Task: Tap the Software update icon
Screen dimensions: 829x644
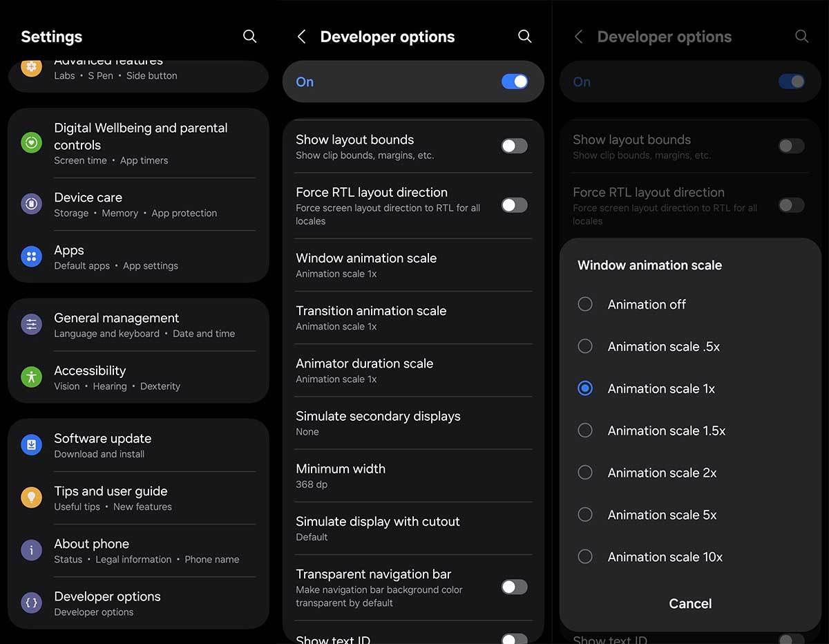Action: (31, 445)
